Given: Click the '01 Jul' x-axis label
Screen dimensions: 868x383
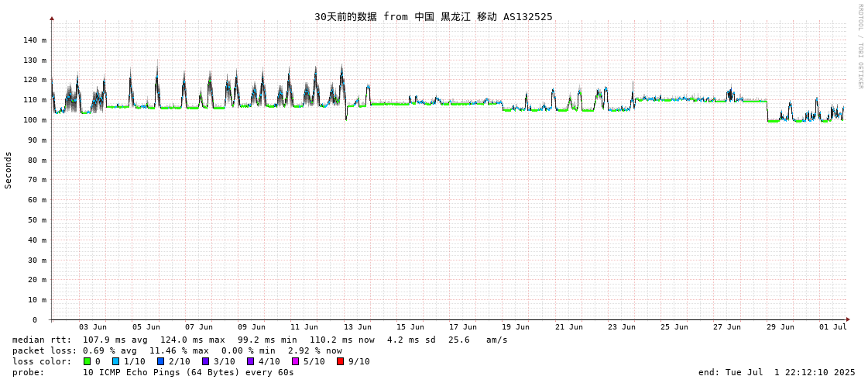Looking at the screenshot, I should click(x=832, y=327).
